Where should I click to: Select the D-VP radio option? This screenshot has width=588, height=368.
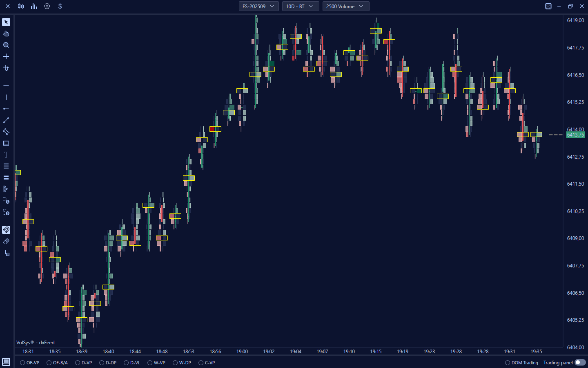(78, 363)
